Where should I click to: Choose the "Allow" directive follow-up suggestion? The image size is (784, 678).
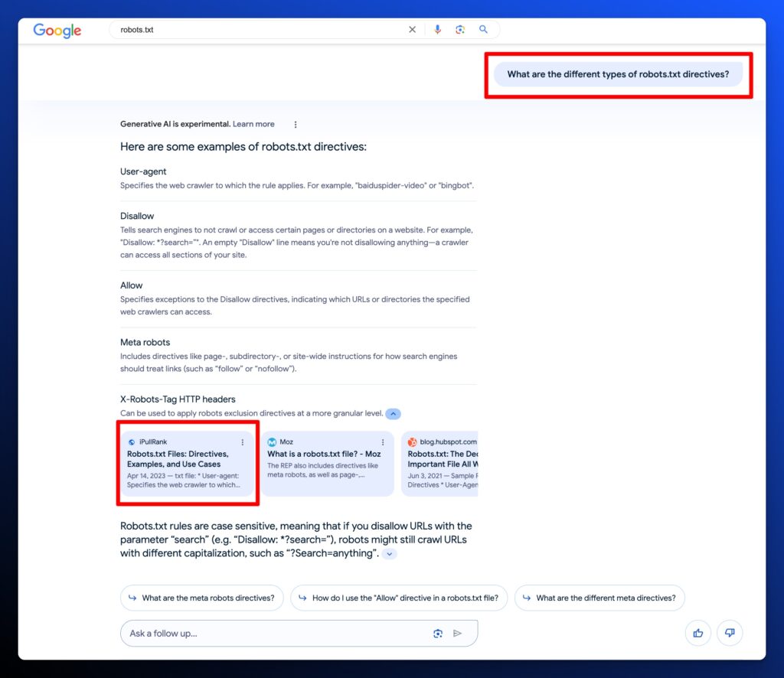[398, 598]
